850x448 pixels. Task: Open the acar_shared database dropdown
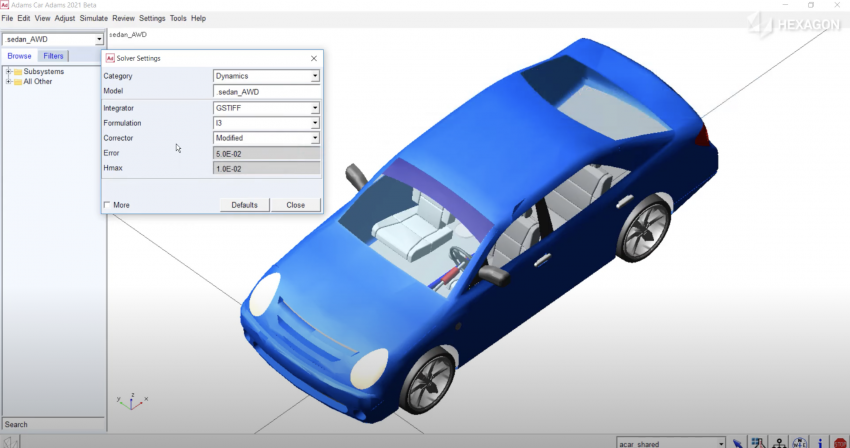coord(721,444)
